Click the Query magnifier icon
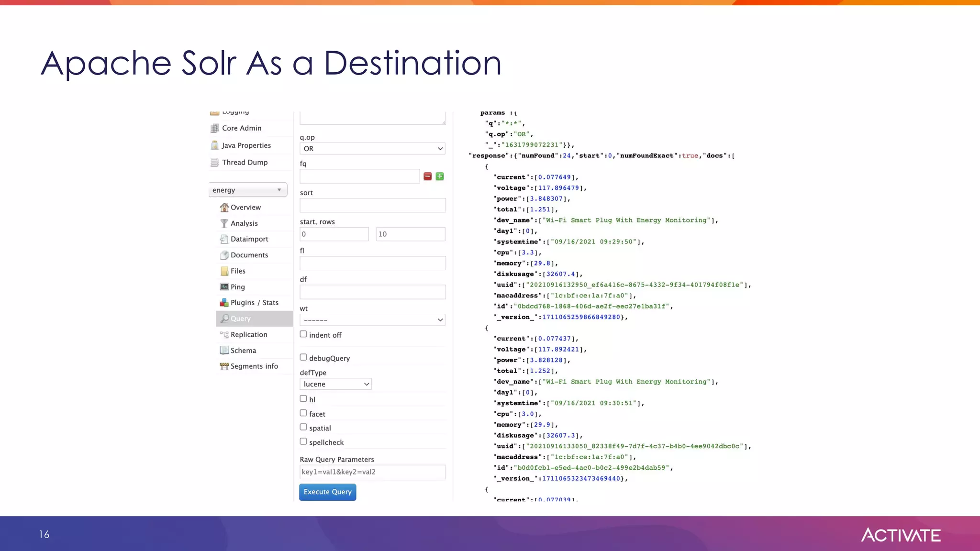 pyautogui.click(x=224, y=319)
